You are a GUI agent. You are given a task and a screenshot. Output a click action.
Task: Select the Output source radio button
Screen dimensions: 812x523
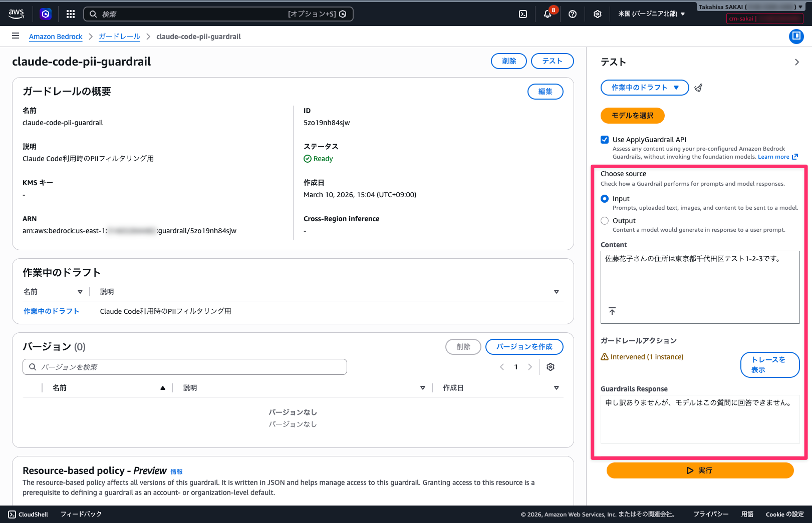[605, 221]
